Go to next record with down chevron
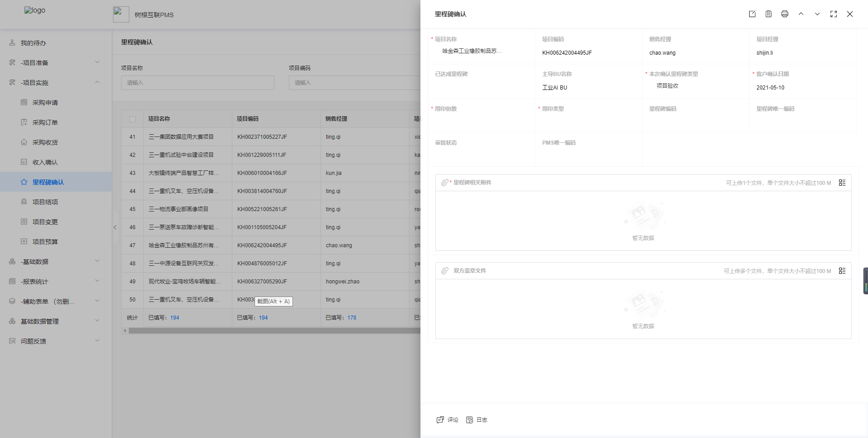The image size is (868, 438). tap(817, 14)
